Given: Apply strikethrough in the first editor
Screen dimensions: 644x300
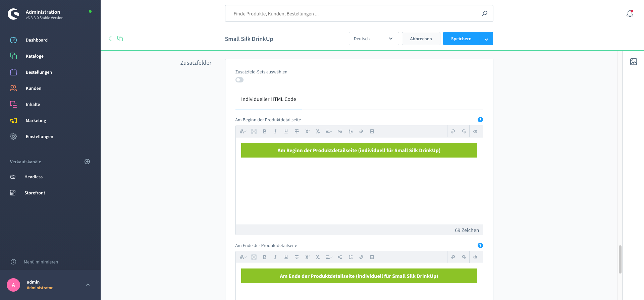Looking at the screenshot, I should (297, 131).
